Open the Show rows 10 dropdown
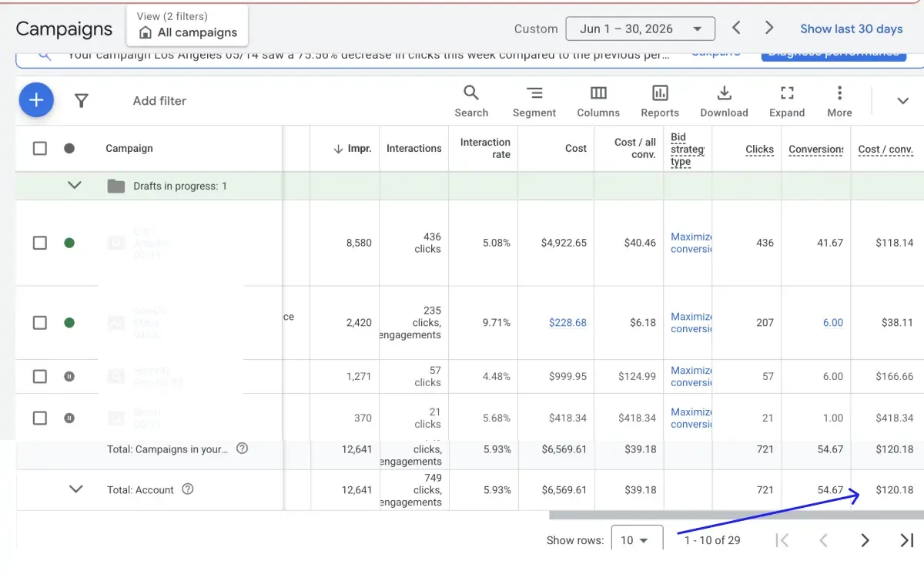The height and width of the screenshot is (578, 924). tap(637, 539)
